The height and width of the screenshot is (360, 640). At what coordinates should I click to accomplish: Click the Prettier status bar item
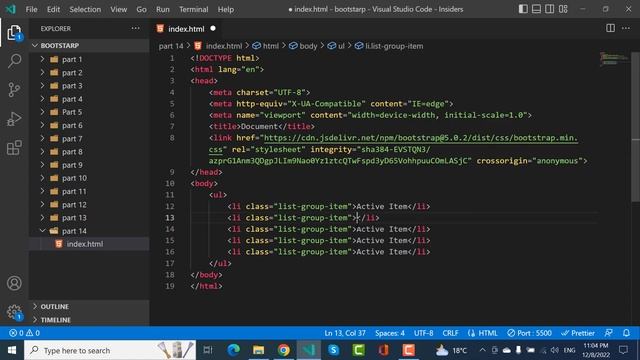point(578,333)
